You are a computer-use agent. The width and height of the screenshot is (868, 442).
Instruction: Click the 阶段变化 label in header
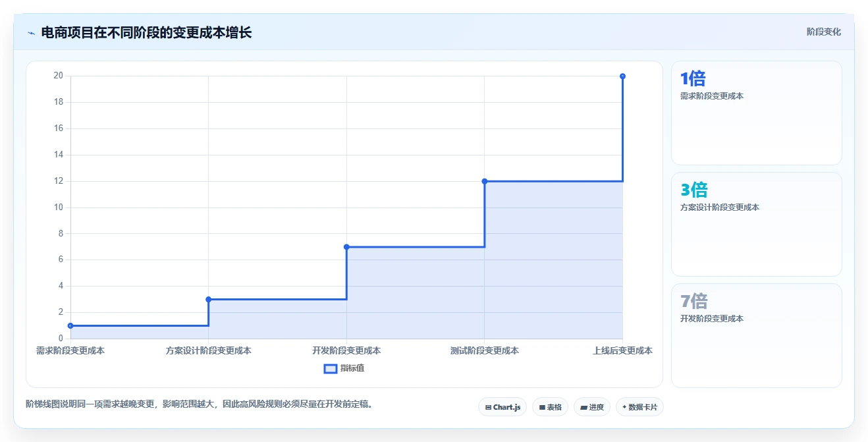pyautogui.click(x=823, y=32)
